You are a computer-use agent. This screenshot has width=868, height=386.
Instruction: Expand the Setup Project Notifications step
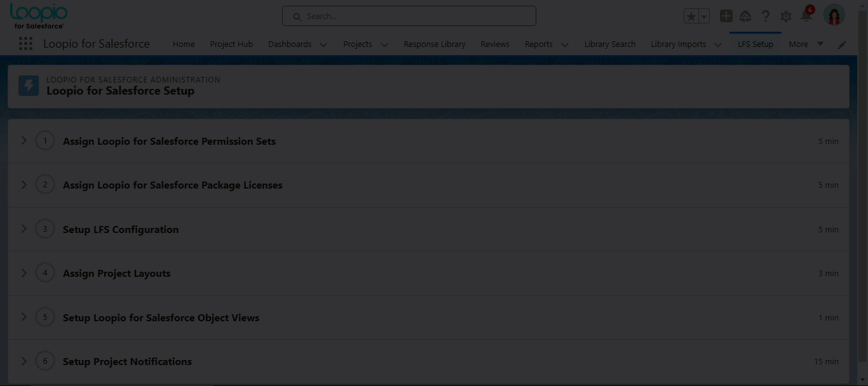point(24,361)
